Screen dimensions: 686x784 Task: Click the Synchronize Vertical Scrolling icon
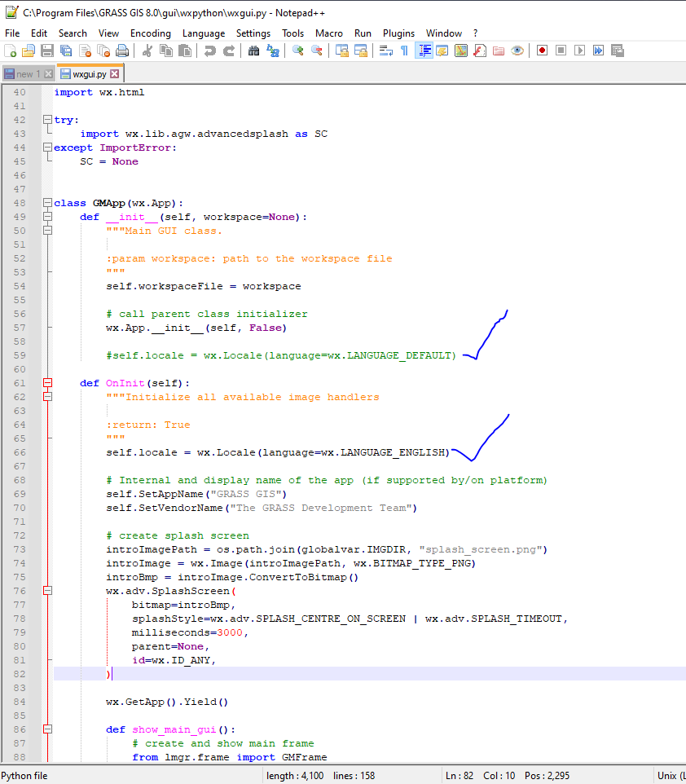click(342, 51)
